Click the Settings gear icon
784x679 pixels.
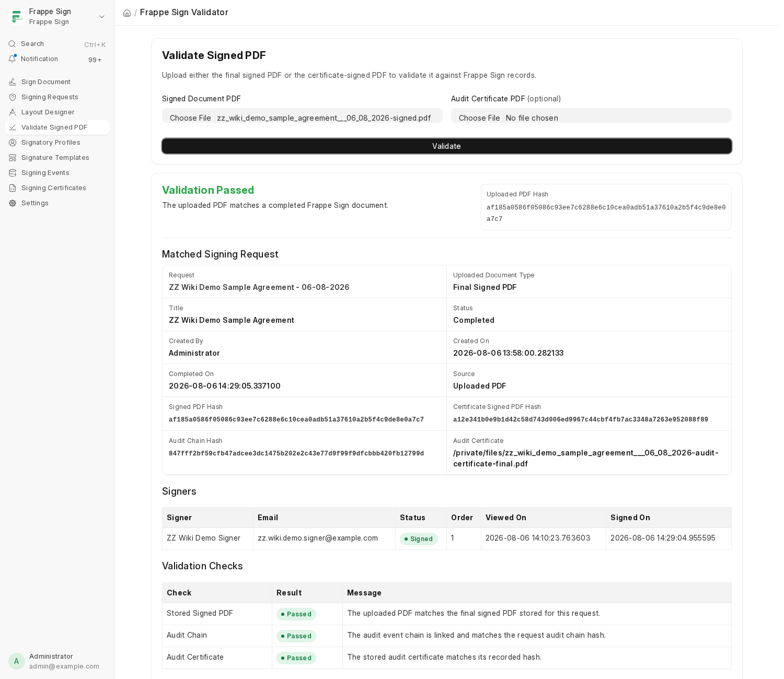coord(13,203)
